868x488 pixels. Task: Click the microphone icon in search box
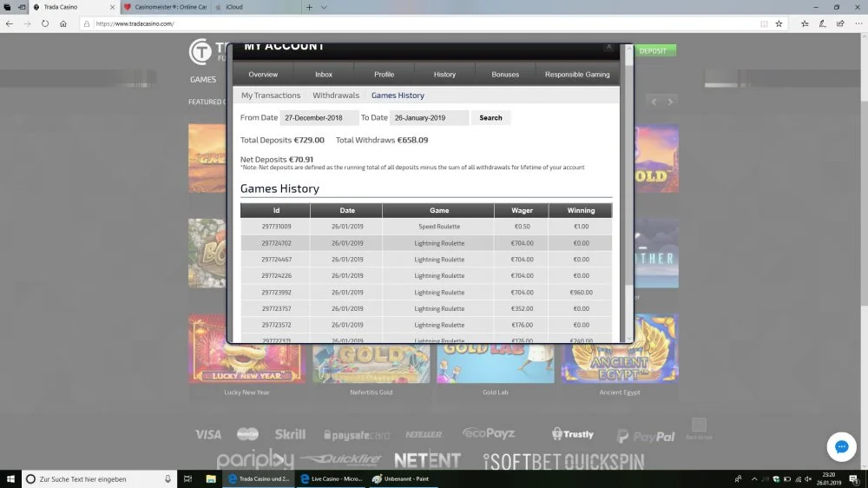click(168, 478)
